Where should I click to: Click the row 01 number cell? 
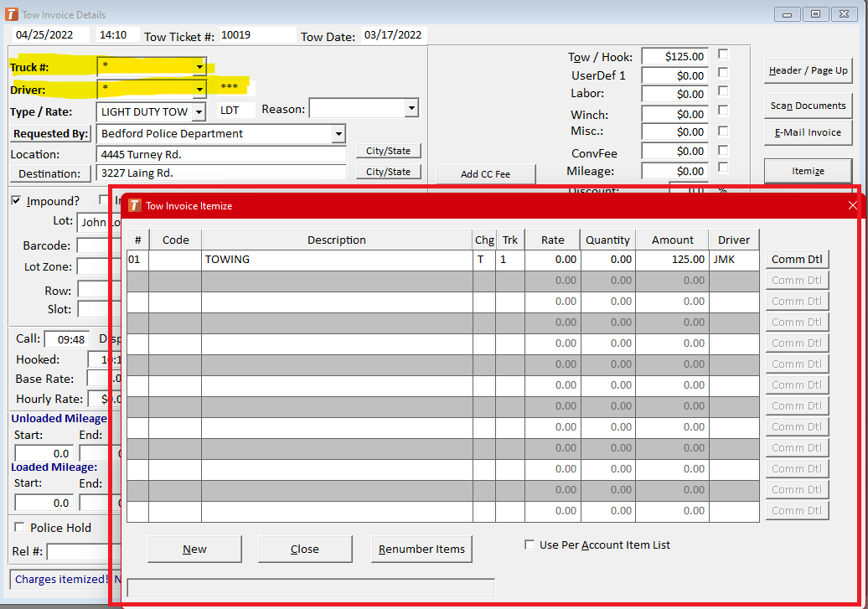138,260
